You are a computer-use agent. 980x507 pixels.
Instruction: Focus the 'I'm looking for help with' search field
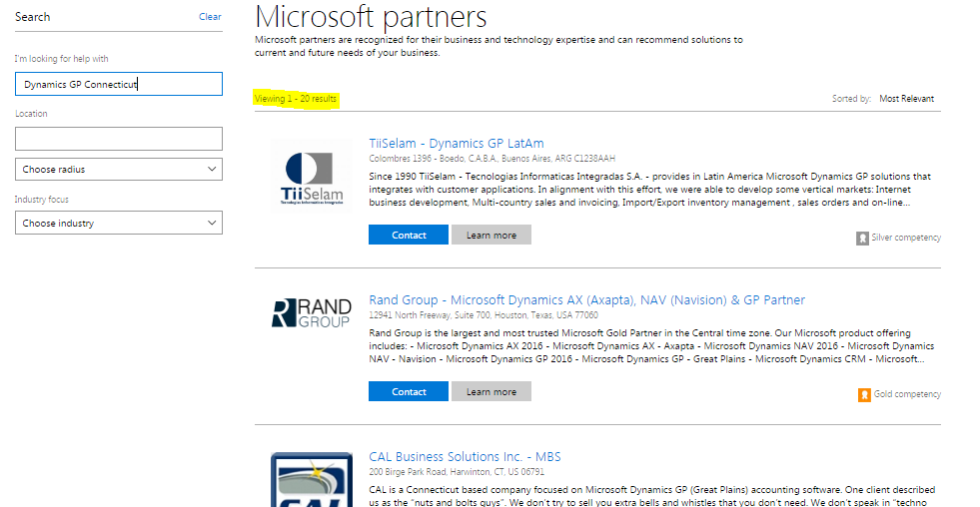tap(119, 84)
